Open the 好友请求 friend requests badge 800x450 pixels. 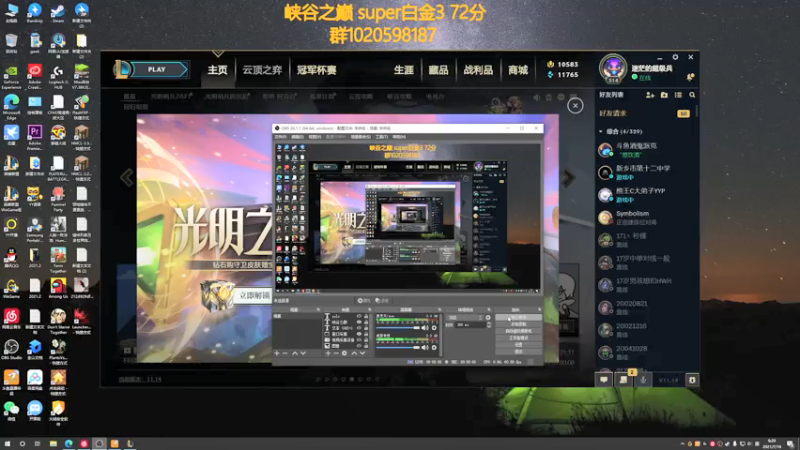[x=683, y=113]
